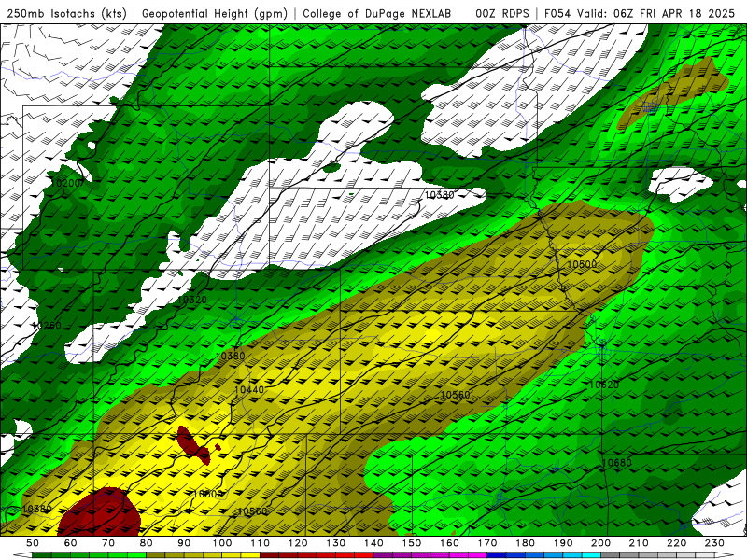Click the 10200 height contour label
The width and height of the screenshot is (747, 560).
[x=66, y=183]
